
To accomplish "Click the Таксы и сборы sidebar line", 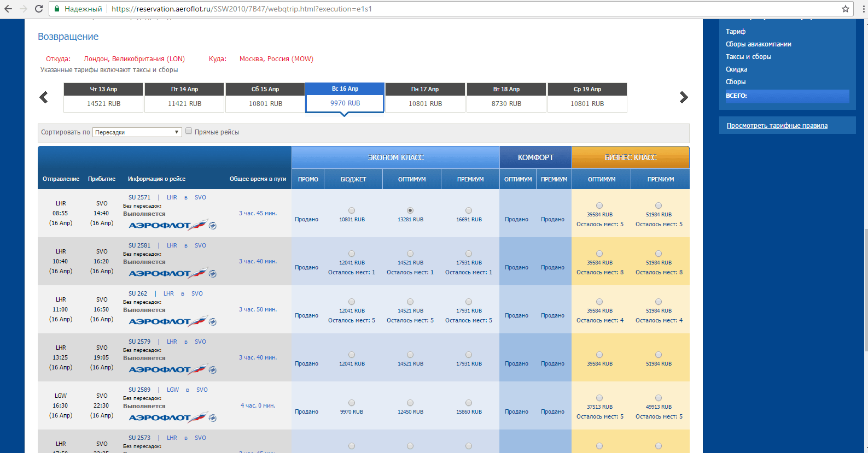I will click(748, 57).
